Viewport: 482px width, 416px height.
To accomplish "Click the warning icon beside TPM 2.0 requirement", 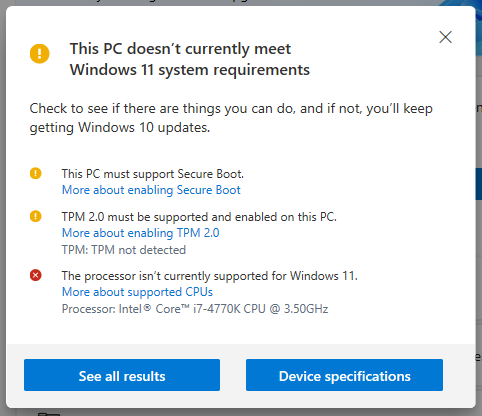I will pos(35,216).
